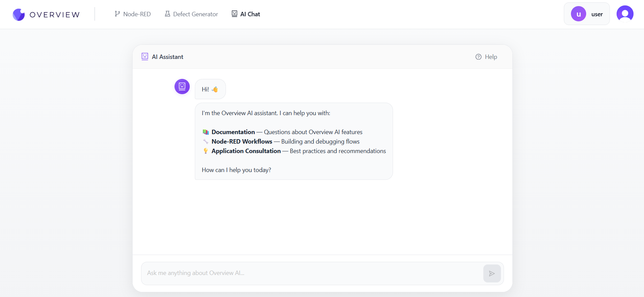
Task: Click the purple bot avatar in chat
Action: [x=182, y=86]
